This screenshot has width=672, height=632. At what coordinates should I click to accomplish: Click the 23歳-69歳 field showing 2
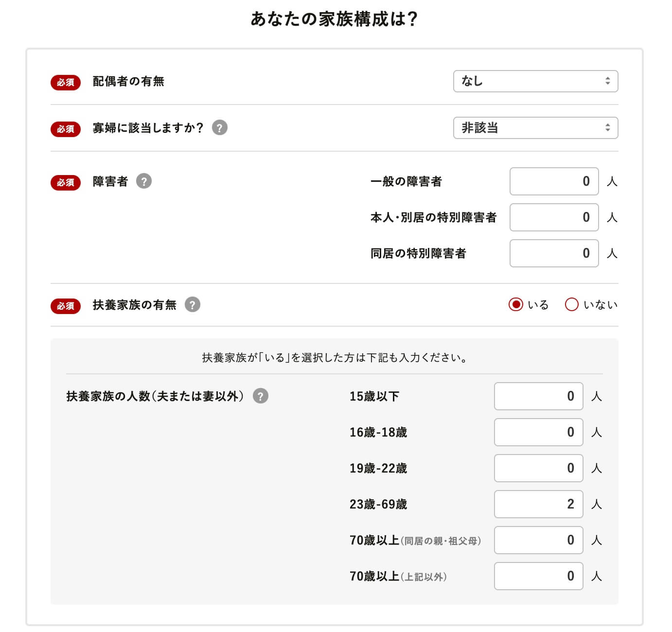538,504
